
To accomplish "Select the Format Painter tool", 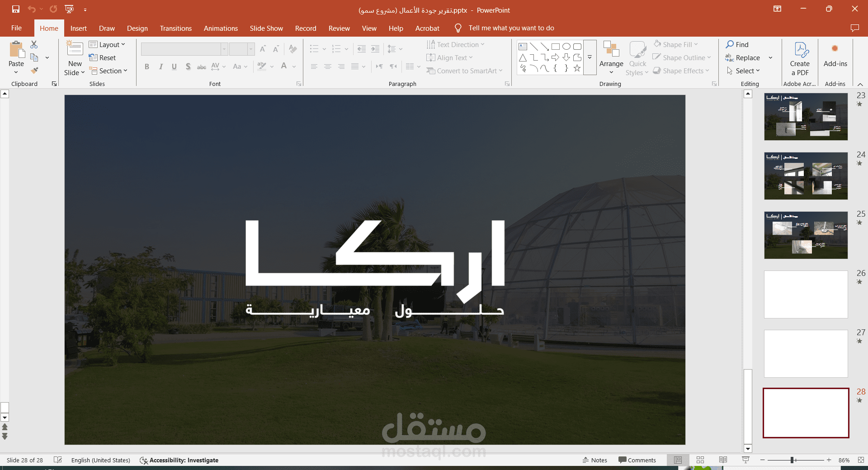I will [34, 71].
